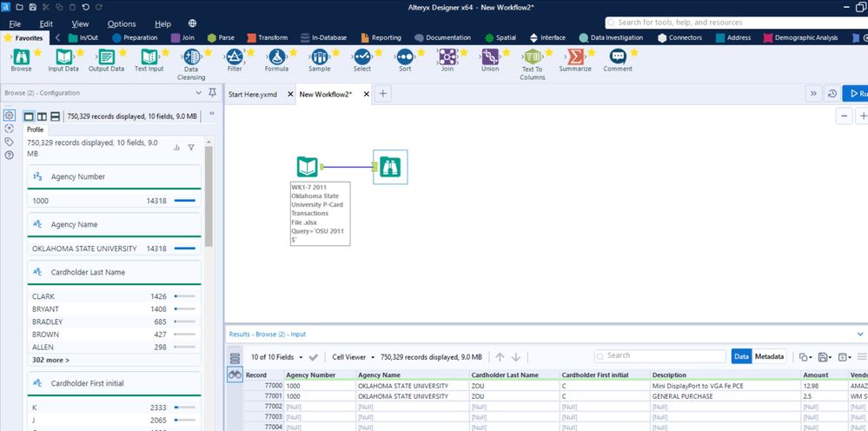Pin the Configuration window with pin icon
This screenshot has height=431, width=868.
pyautogui.click(x=213, y=92)
